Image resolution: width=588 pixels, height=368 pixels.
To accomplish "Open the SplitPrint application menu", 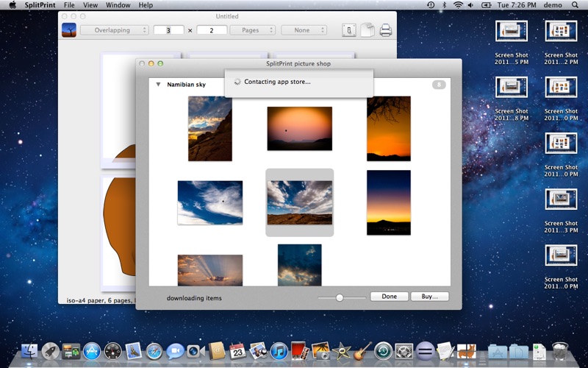I will point(40,5).
